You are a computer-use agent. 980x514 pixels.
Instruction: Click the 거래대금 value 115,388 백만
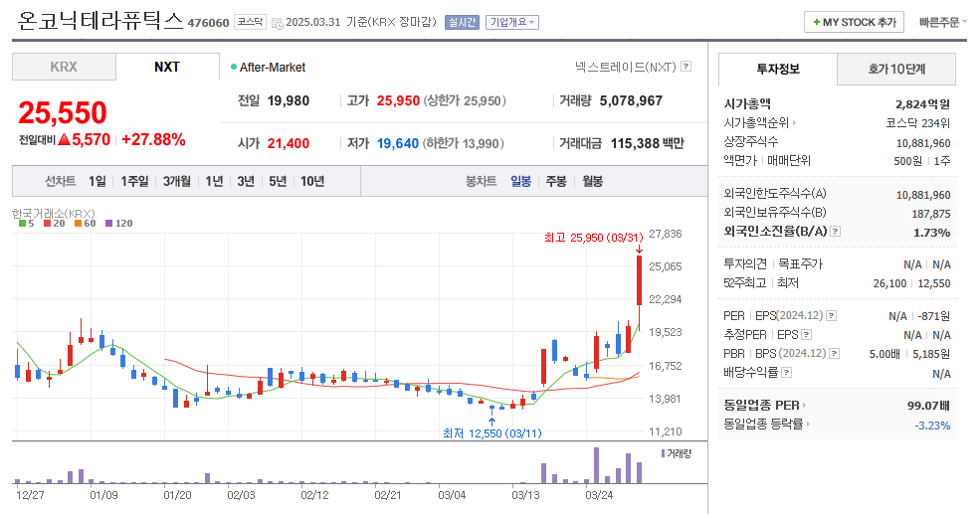[648, 143]
